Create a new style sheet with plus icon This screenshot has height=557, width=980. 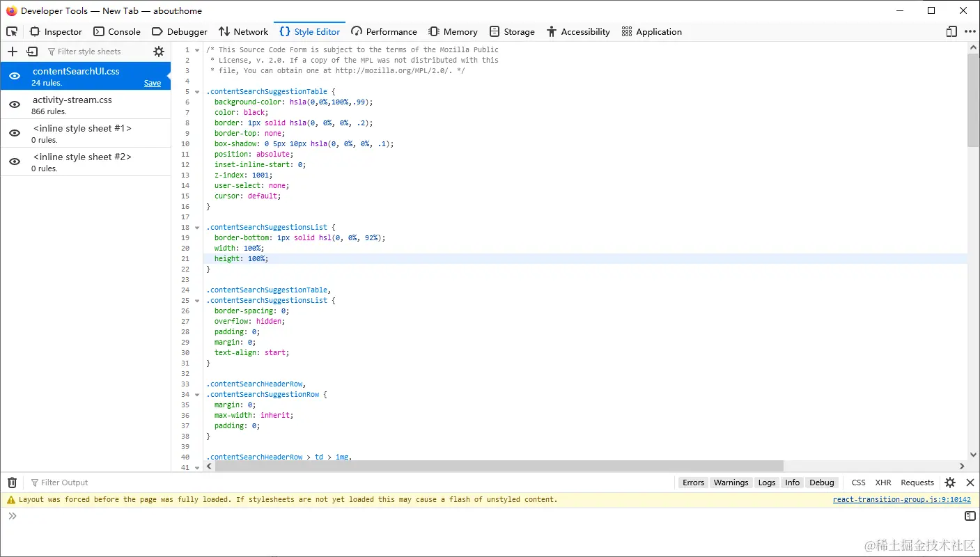tap(12, 52)
